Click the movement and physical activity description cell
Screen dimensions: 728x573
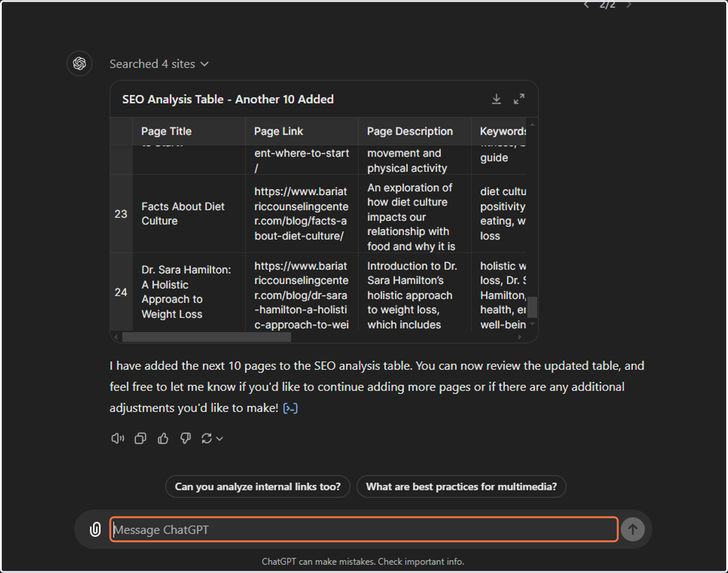coord(414,160)
